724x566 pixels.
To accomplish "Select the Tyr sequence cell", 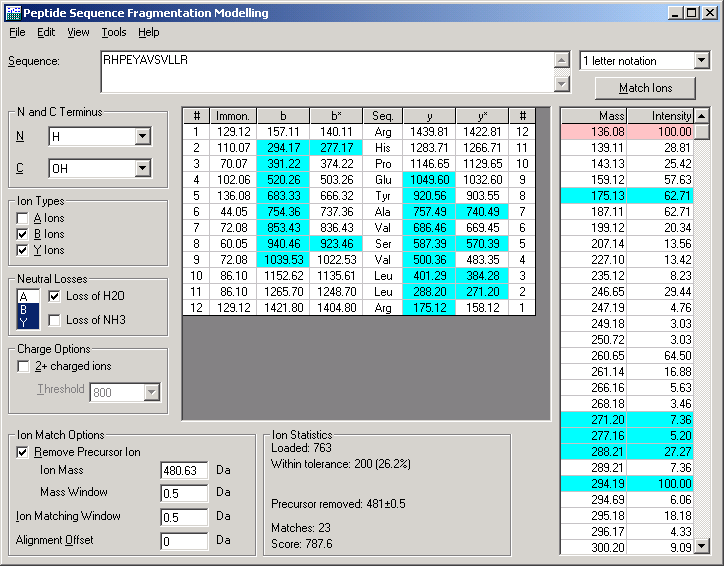I will tap(383, 196).
